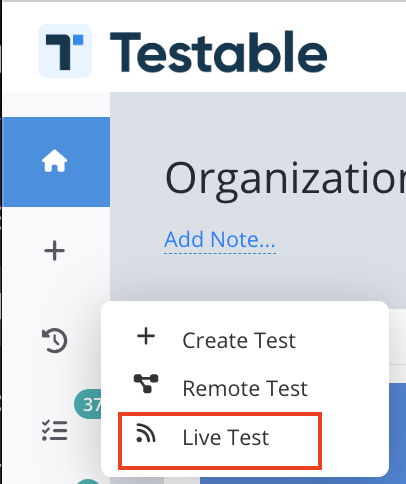Click the Add Note... link
Screen dimensions: 406x484
pyautogui.click(x=220, y=239)
